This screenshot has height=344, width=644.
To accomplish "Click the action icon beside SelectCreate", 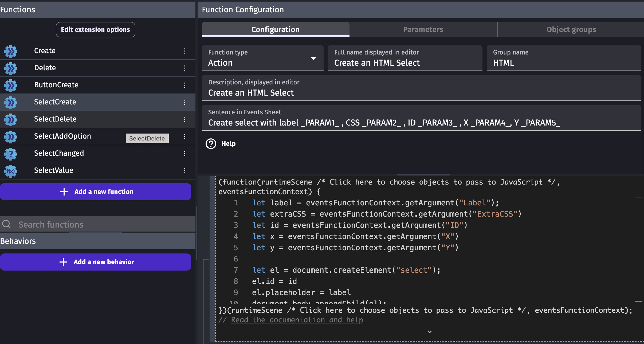I will 11,102.
